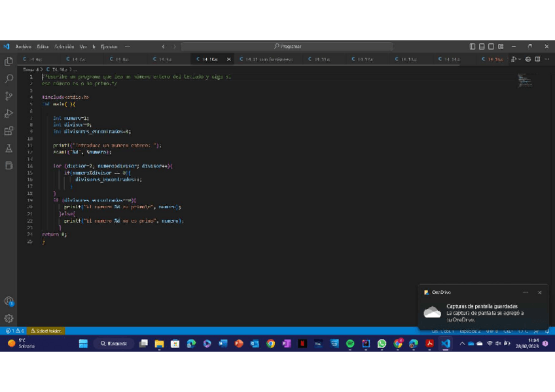Screen dimensions: 555x392
Task: Open the Search view in activity bar
Action: coord(9,79)
